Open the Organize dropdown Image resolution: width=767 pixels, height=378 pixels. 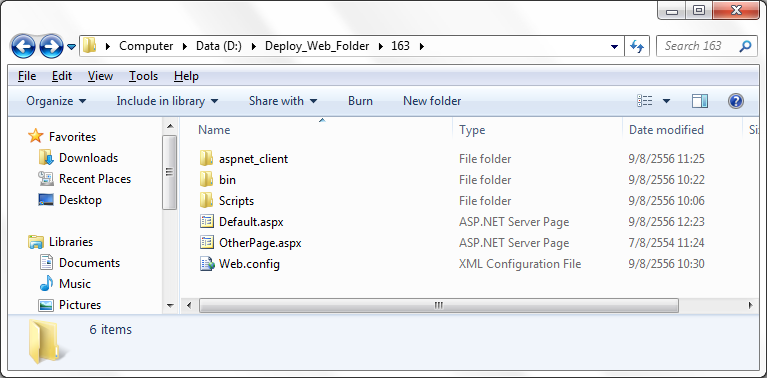(56, 101)
